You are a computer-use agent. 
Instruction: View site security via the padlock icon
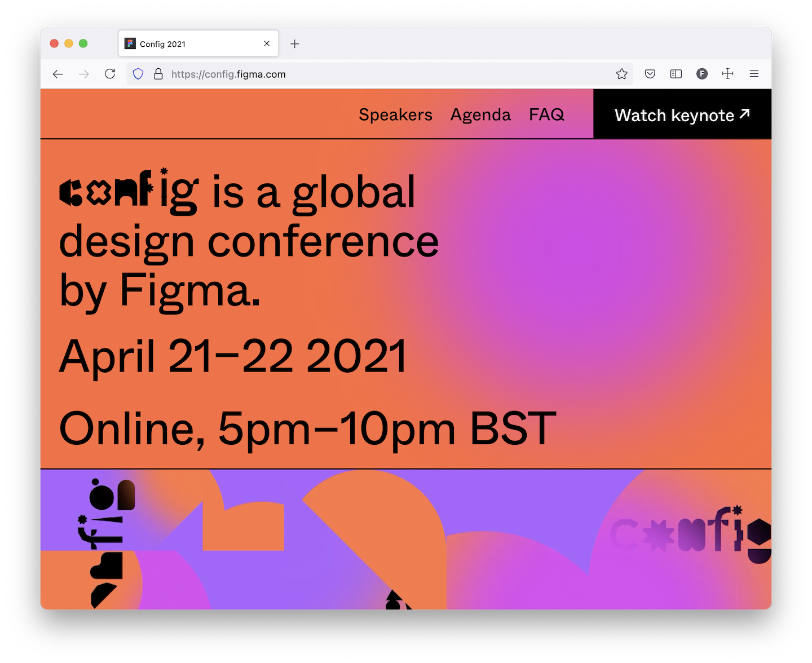tap(158, 74)
